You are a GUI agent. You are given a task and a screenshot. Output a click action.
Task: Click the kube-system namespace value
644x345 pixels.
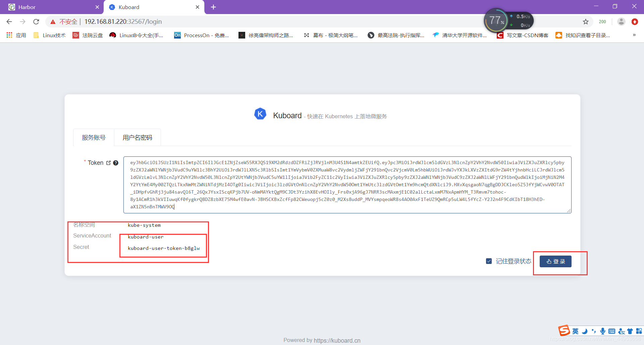[144, 225]
